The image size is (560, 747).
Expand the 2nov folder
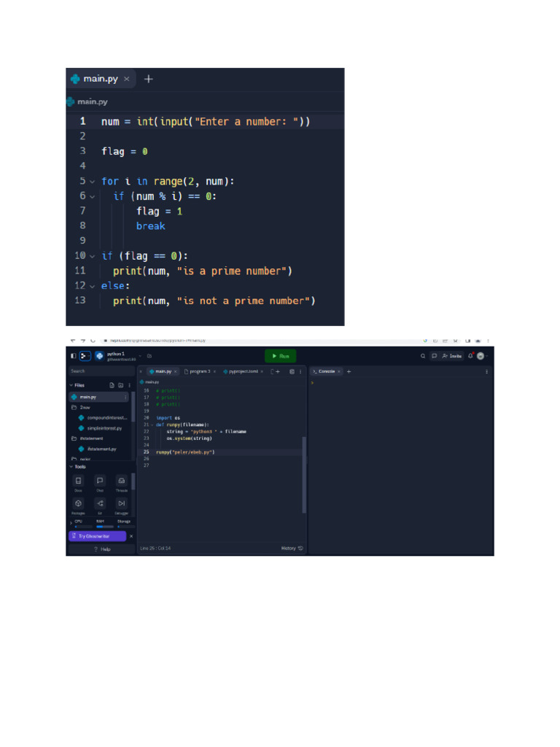[x=81, y=408]
